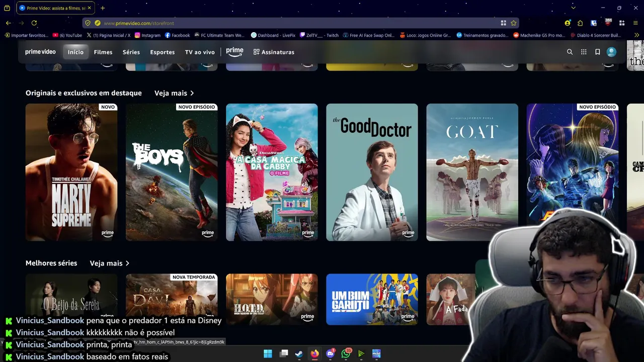The width and height of the screenshot is (644, 362).
Task: Open the Importar favoritos bookmark
Action: (x=27, y=35)
